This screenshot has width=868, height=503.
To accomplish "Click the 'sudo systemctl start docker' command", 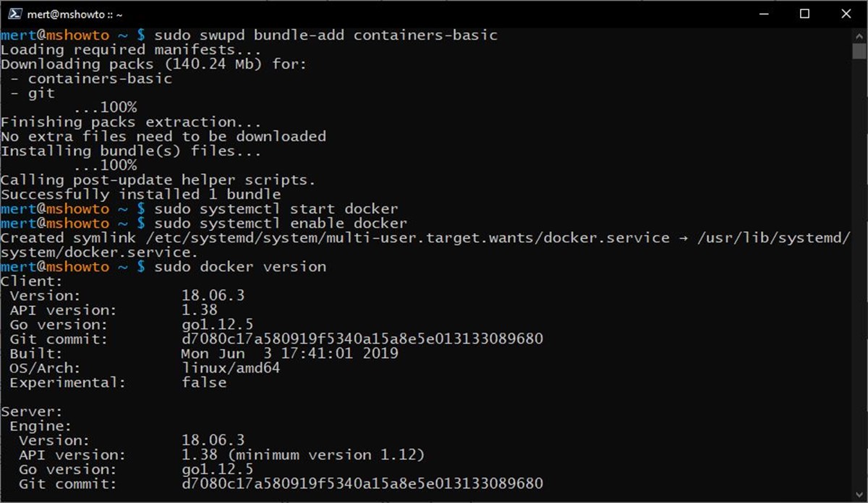I will (x=276, y=209).
